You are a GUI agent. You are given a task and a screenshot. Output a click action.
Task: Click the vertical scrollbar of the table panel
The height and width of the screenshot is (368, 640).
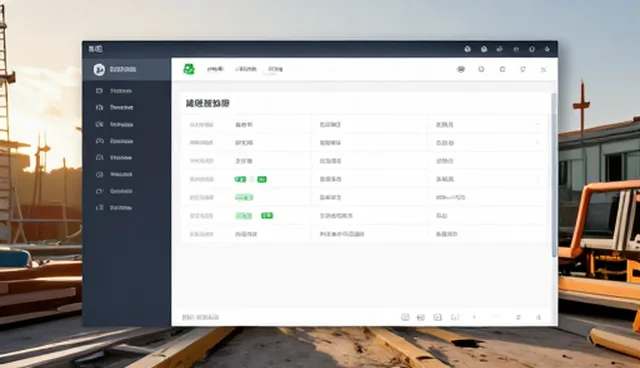pos(554,175)
